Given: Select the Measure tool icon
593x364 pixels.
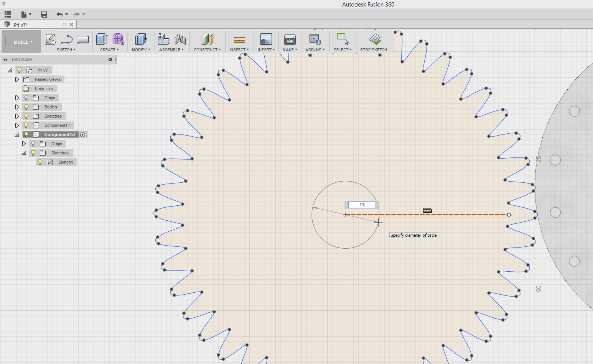Looking at the screenshot, I should click(x=239, y=39).
